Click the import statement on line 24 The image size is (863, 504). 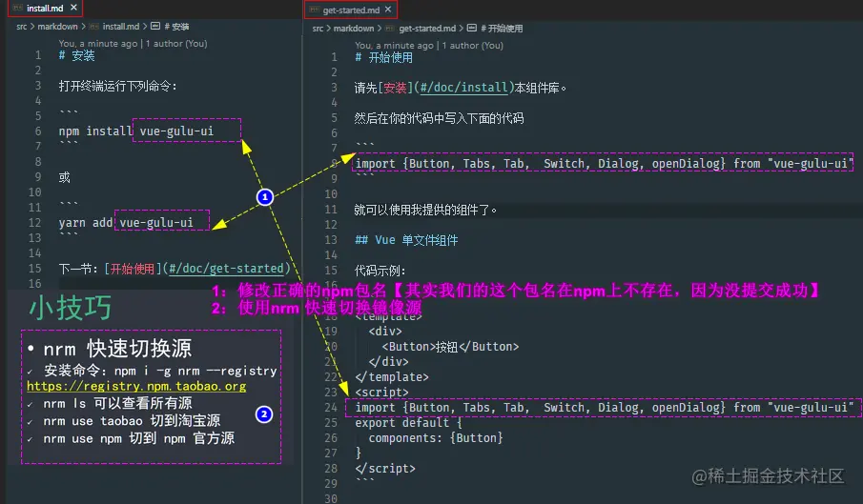604,408
